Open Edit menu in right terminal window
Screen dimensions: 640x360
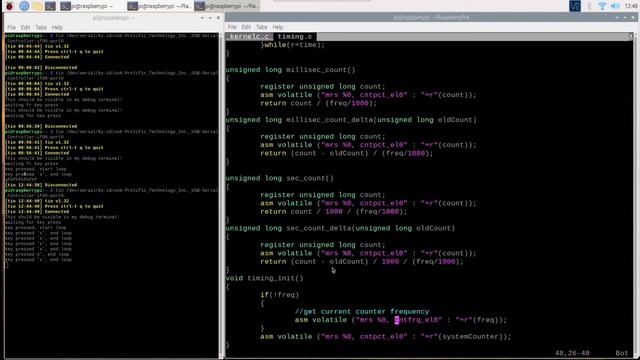click(x=246, y=27)
